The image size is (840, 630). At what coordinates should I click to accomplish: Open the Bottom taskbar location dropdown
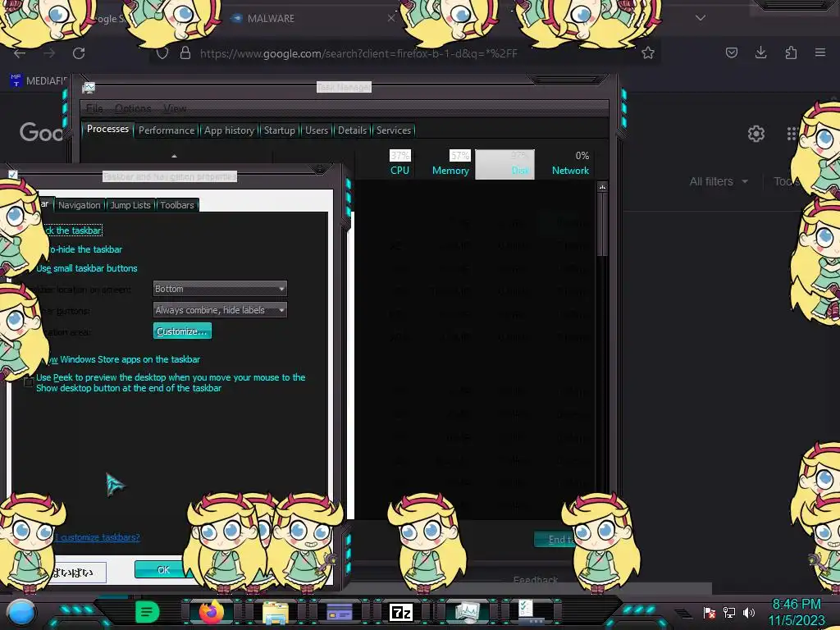[x=220, y=289]
